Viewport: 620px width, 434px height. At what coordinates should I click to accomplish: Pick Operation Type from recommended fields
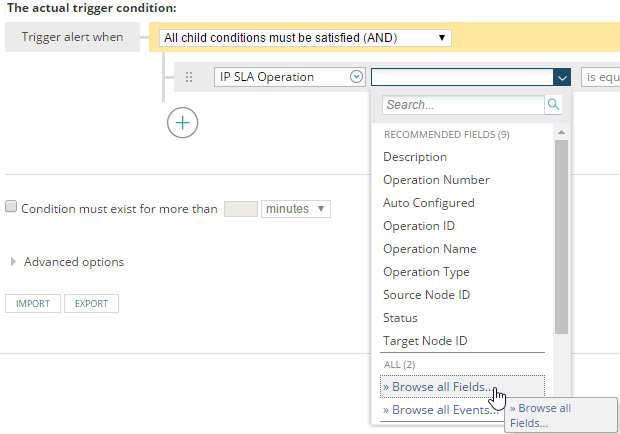tap(426, 272)
